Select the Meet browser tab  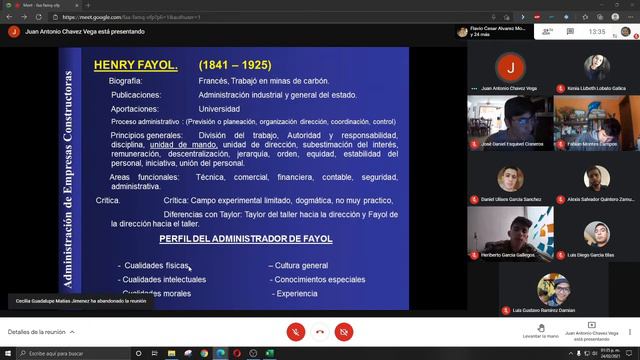tap(42, 5)
